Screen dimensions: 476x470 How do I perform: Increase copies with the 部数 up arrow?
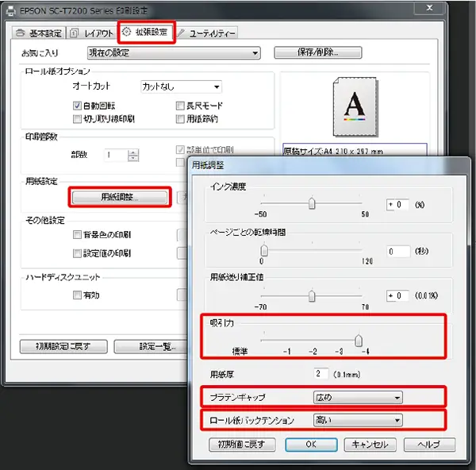click(133, 152)
